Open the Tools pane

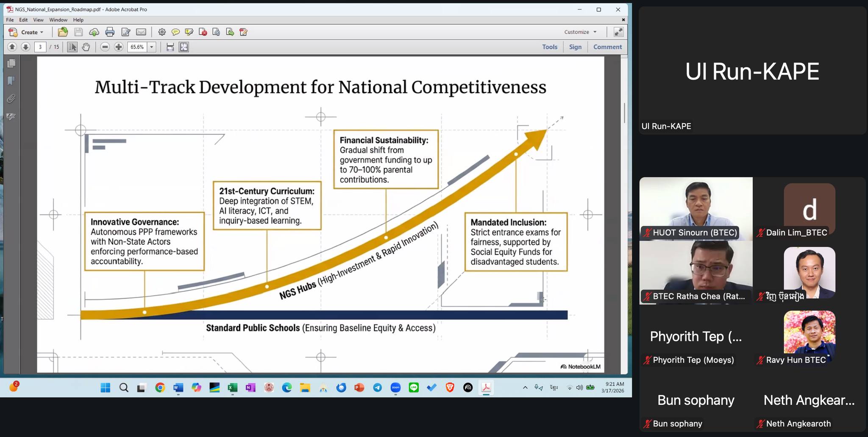[549, 47]
